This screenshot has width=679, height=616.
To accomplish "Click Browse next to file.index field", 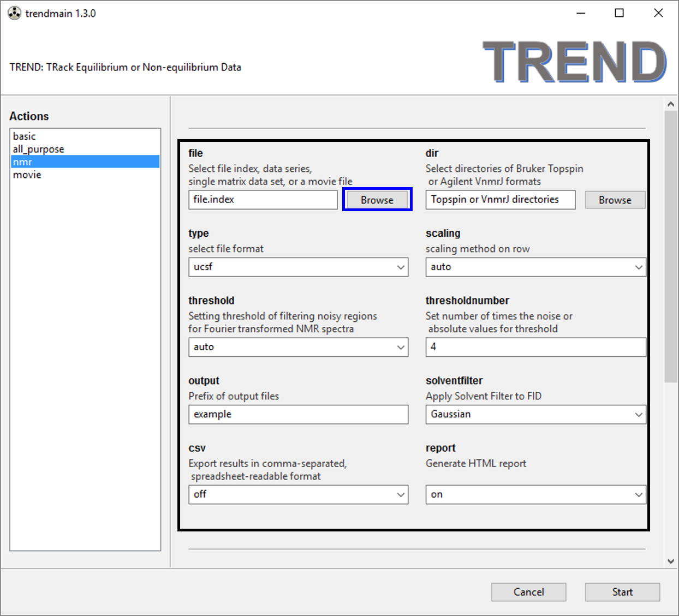I will click(377, 200).
